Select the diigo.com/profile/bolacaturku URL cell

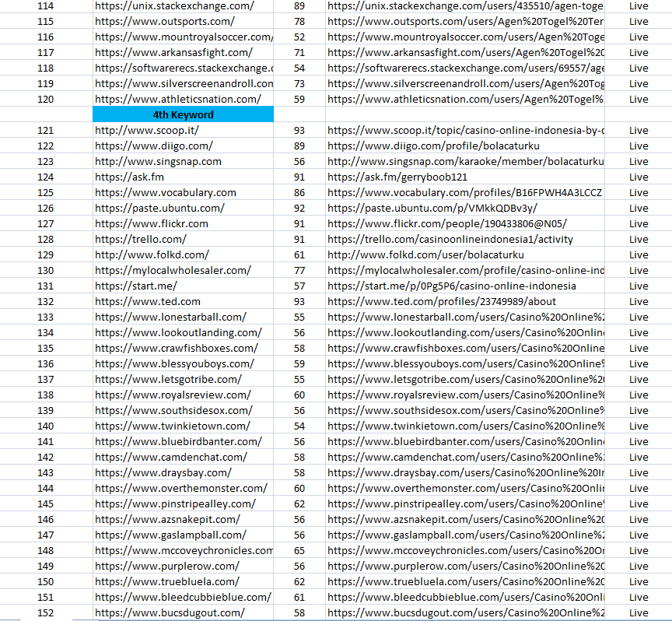pyautogui.click(x=465, y=146)
